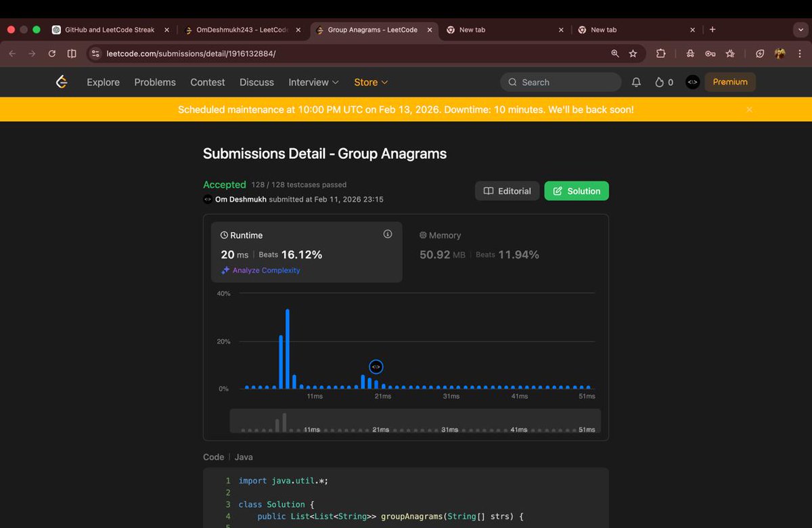Click the '128 / 128 testcases passed' text
This screenshot has height=528, width=812.
pyautogui.click(x=299, y=185)
